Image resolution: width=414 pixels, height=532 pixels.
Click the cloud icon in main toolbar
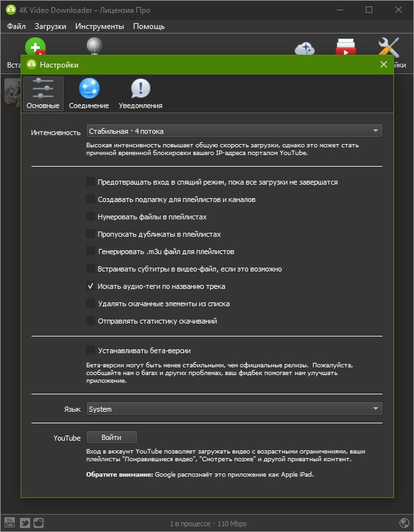point(305,48)
